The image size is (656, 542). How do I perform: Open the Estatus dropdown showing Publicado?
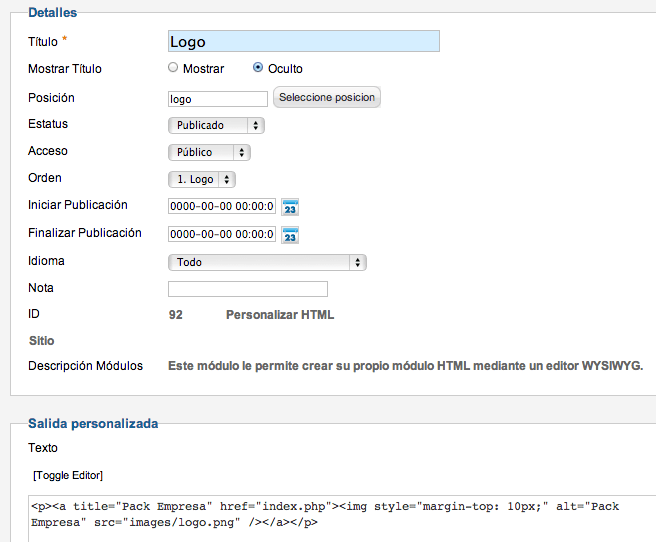coord(216,125)
